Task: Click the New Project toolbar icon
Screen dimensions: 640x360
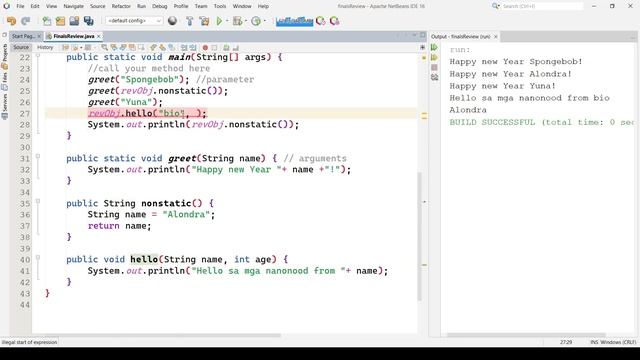Action: pos(60,21)
